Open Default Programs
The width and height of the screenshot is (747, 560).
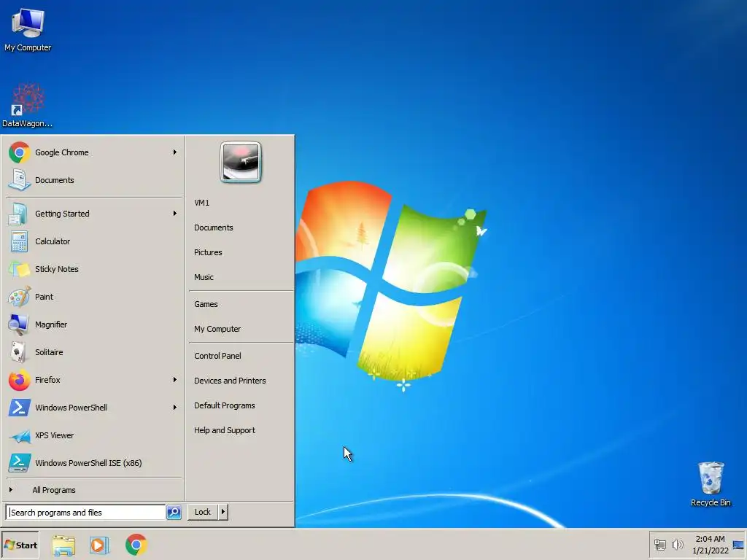pos(225,405)
